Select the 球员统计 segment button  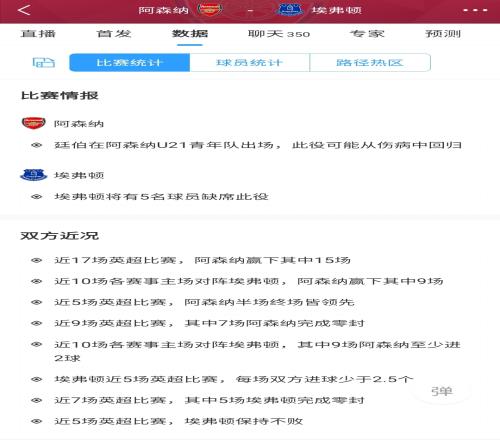coord(250,62)
